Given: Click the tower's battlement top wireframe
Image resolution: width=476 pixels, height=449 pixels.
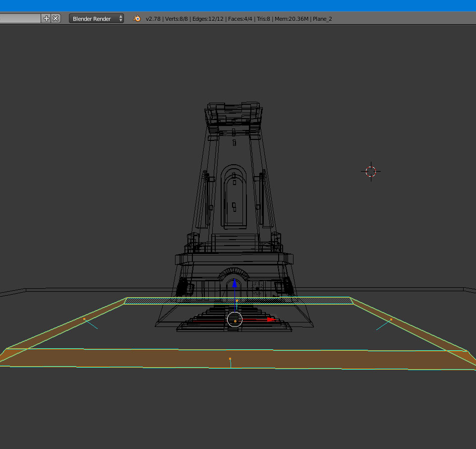Looking at the screenshot, I should (x=233, y=114).
